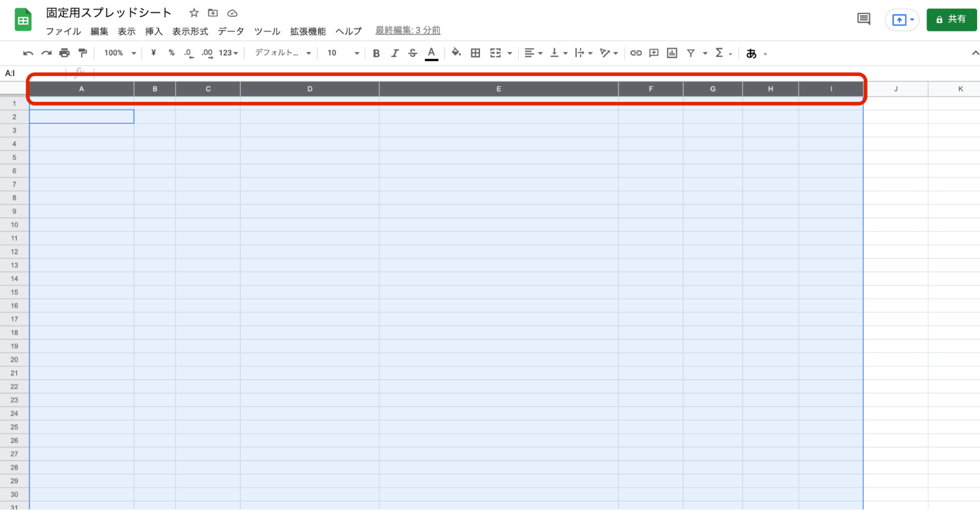Click the present/upload button near share
The image size is (980, 510).
[902, 20]
